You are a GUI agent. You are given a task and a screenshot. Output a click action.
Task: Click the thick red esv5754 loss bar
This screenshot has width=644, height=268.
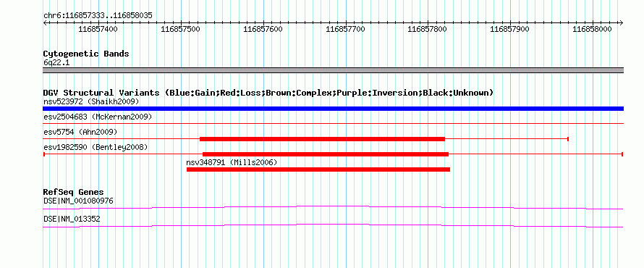coord(323,139)
